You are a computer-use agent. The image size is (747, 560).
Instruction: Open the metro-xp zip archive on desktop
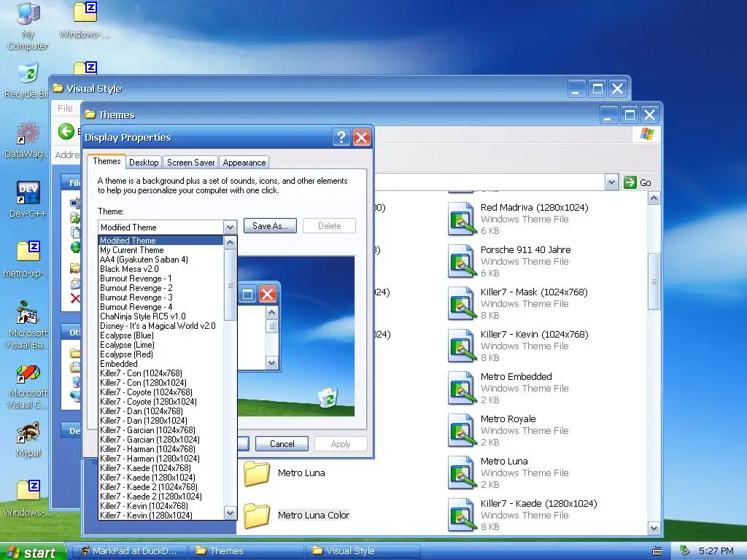point(28,260)
